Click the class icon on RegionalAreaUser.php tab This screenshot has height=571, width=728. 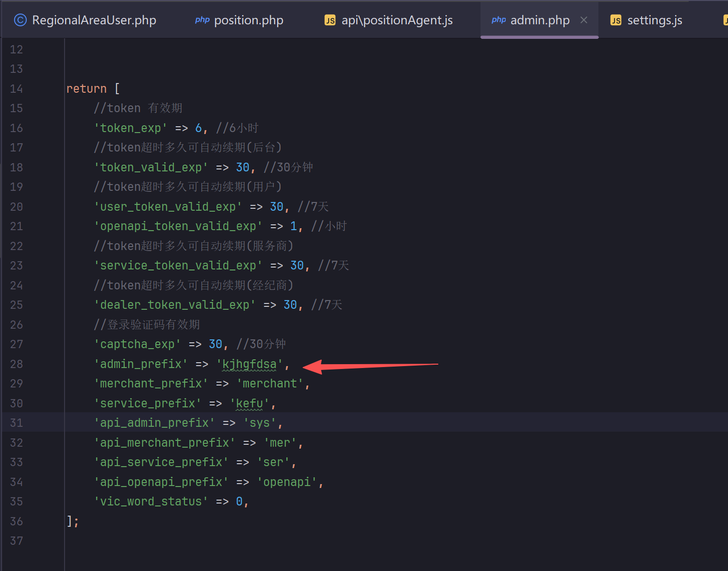click(20, 20)
